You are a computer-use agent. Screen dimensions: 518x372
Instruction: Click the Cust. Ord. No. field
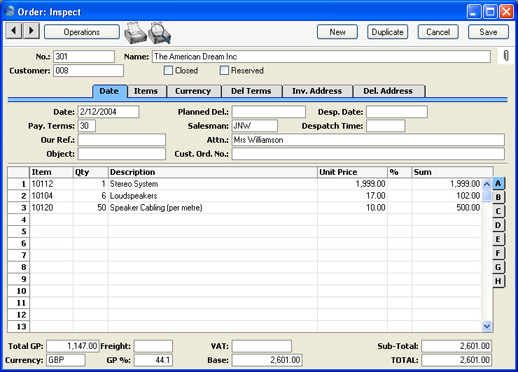[368, 154]
